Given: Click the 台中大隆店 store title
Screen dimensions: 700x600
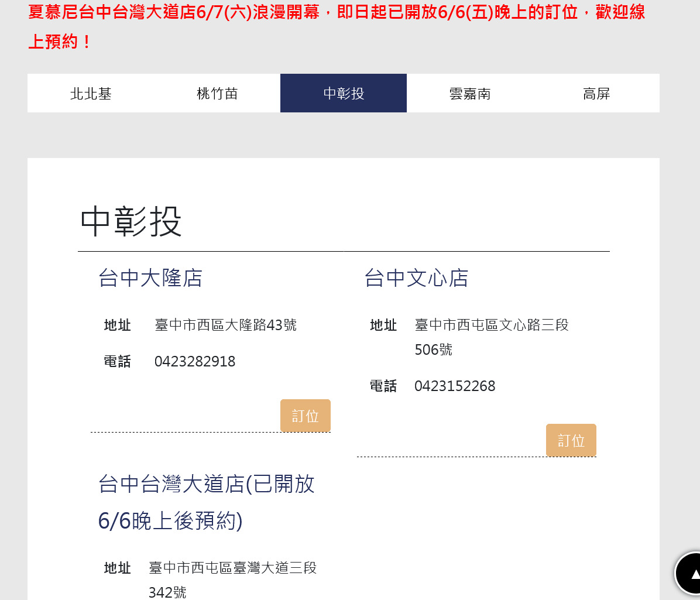Looking at the screenshot, I should coord(150,278).
